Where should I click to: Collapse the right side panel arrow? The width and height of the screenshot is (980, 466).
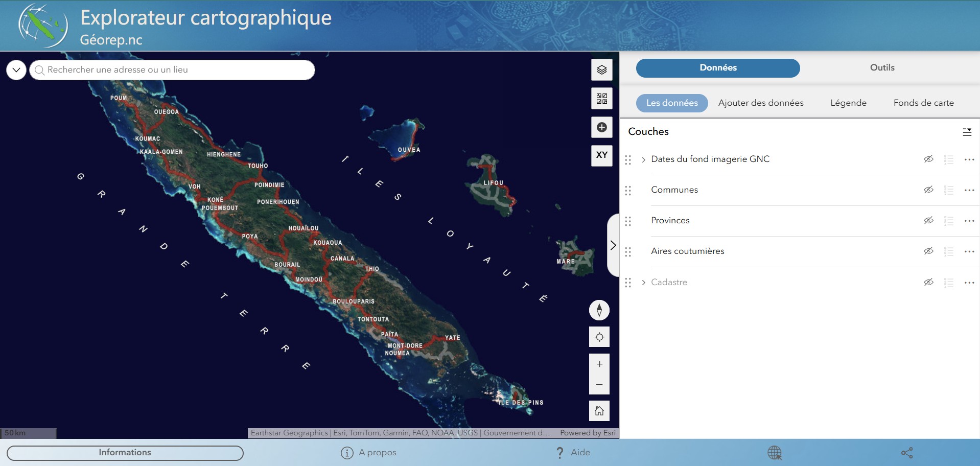pyautogui.click(x=613, y=245)
